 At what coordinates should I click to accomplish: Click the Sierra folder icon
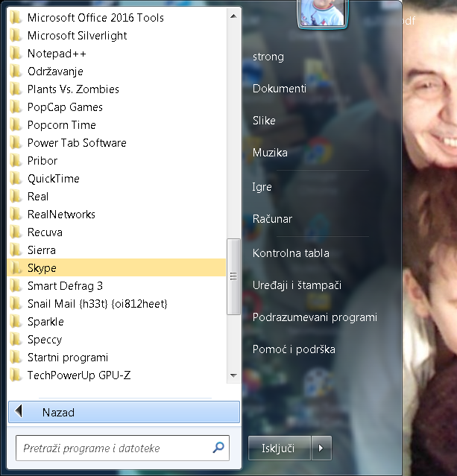click(x=15, y=250)
